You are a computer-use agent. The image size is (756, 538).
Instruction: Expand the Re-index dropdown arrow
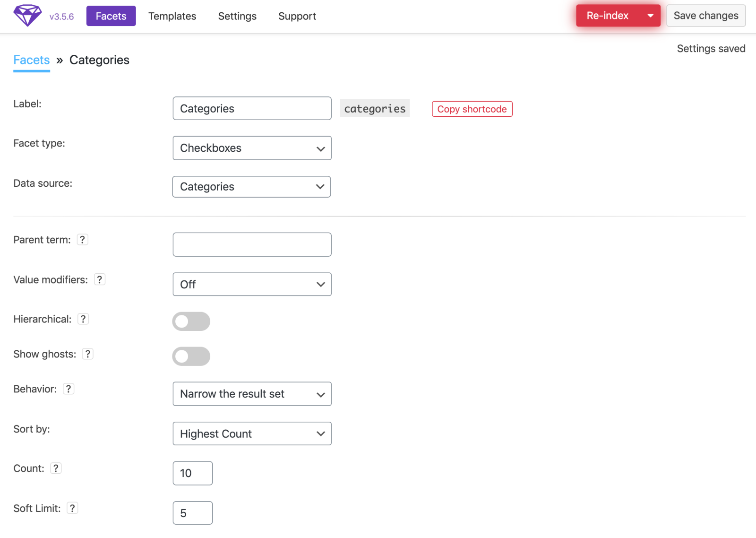[650, 15]
